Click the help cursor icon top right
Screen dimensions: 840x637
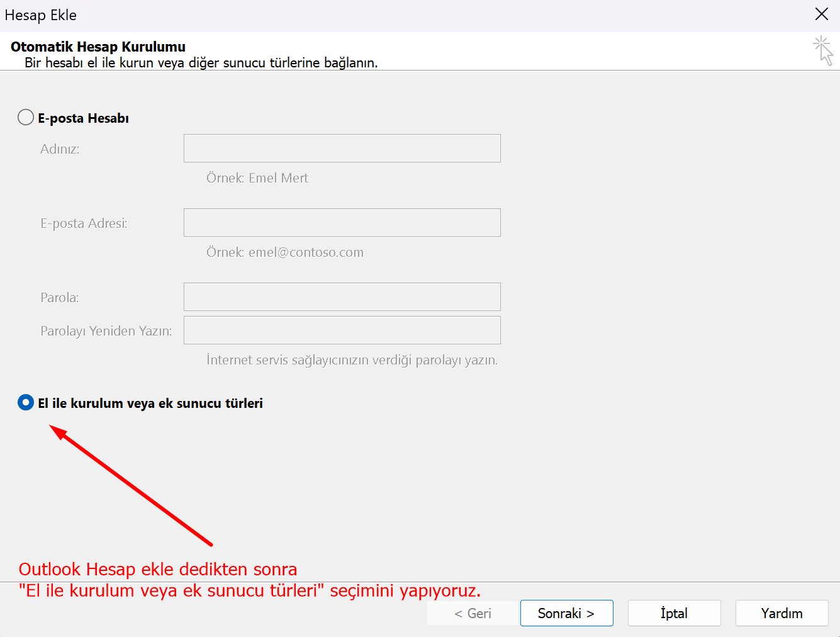pyautogui.click(x=823, y=50)
